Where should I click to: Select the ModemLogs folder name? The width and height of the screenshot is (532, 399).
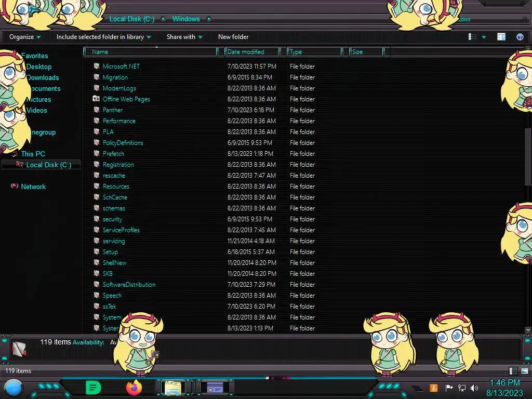119,88
